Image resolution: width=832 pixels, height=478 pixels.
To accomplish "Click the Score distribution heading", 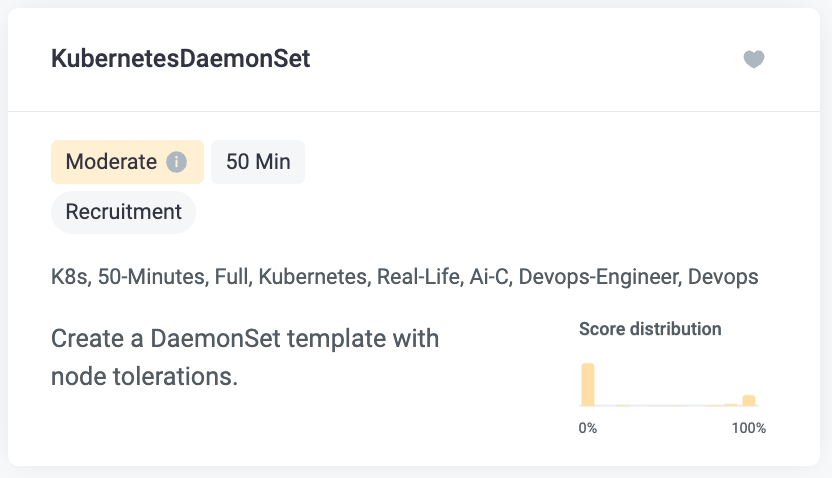I will click(x=650, y=329).
